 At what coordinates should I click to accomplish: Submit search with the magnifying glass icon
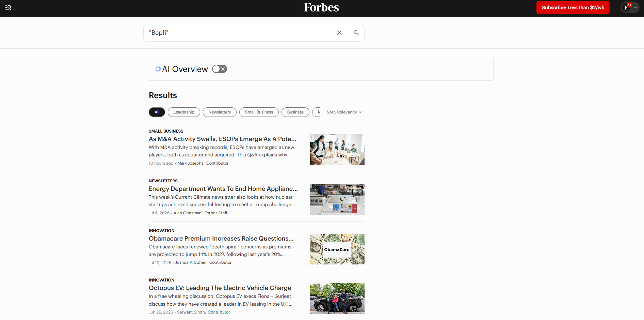[356, 33]
